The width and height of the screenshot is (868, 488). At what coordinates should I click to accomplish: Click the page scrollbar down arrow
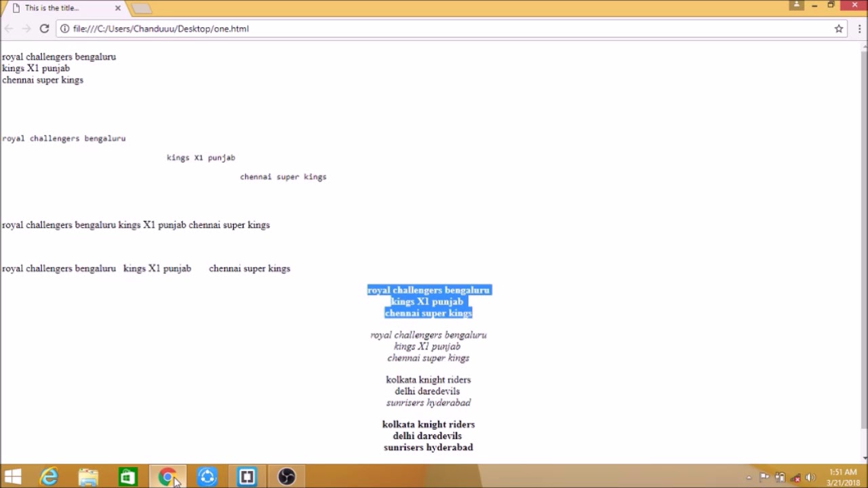click(x=863, y=458)
